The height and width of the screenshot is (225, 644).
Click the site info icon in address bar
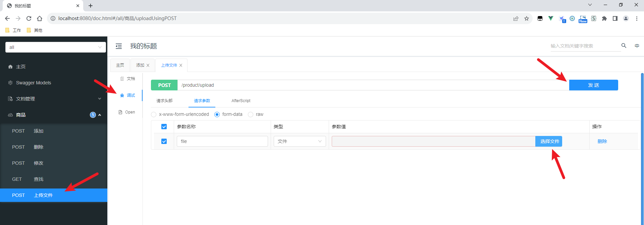coord(53,18)
